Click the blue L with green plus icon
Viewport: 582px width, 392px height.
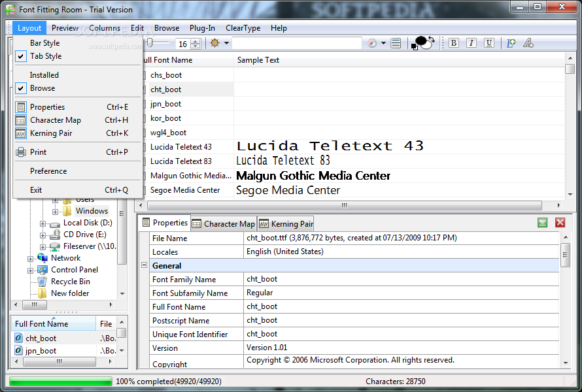click(x=511, y=43)
